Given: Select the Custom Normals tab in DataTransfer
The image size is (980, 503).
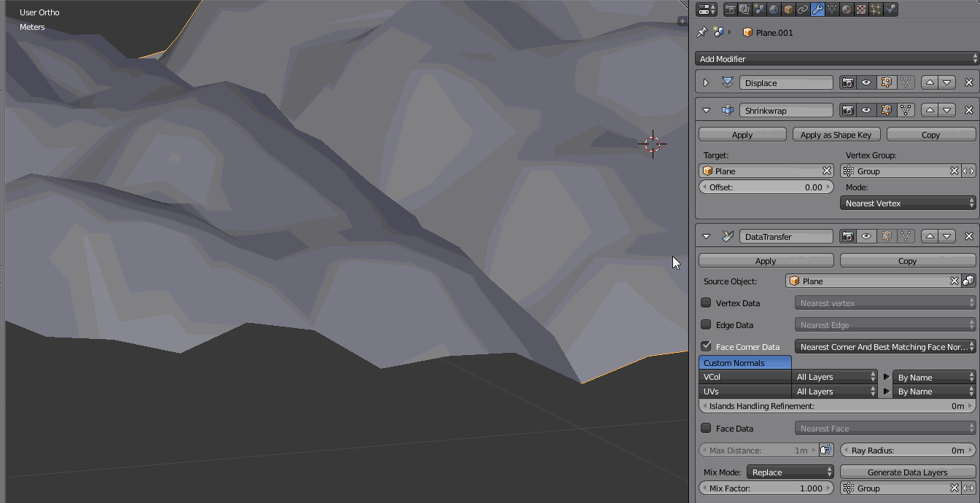Looking at the screenshot, I should coord(744,362).
